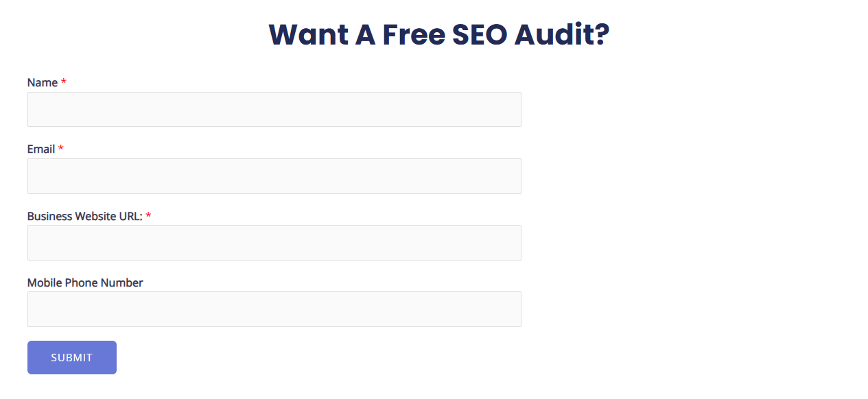Focus the Email text box
868x399 pixels.
[x=274, y=176]
